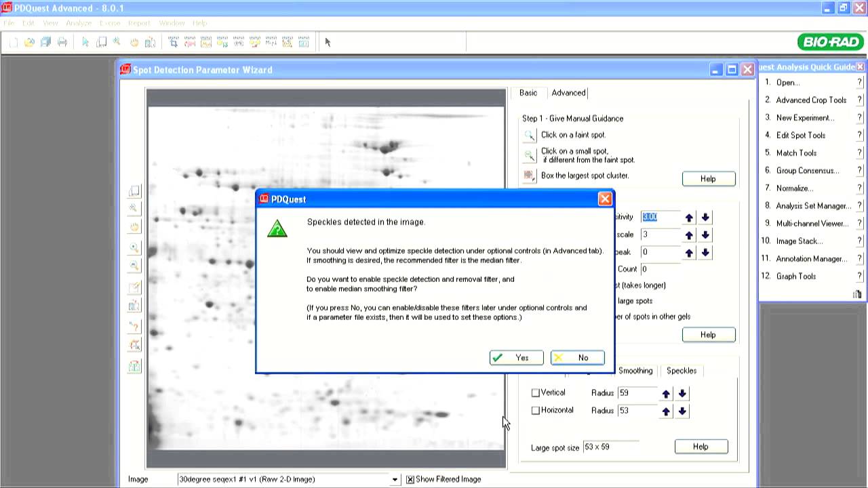
Task: Toggle the Show Filtered Image checkbox
Action: click(410, 479)
